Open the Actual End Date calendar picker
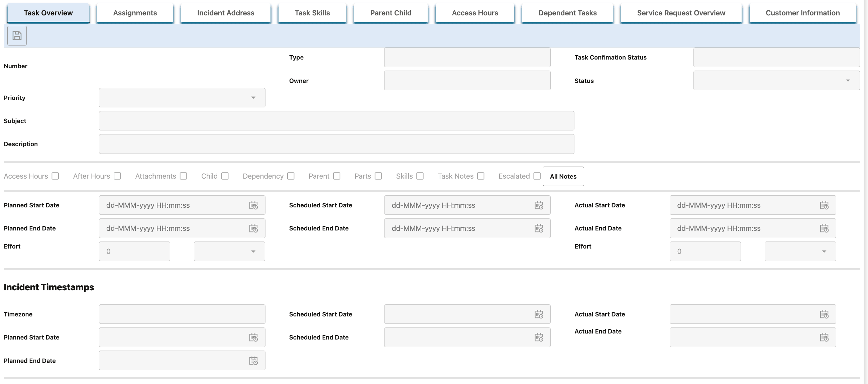The image size is (868, 384). pos(825,228)
